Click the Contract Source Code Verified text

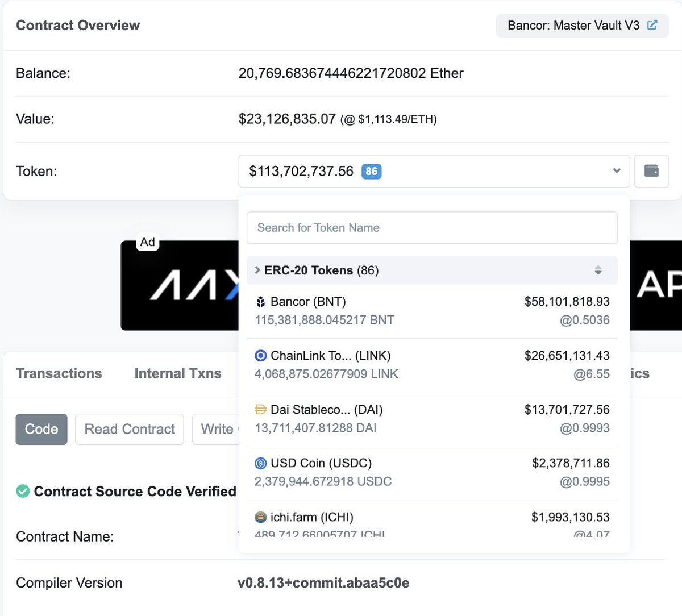pos(135,491)
